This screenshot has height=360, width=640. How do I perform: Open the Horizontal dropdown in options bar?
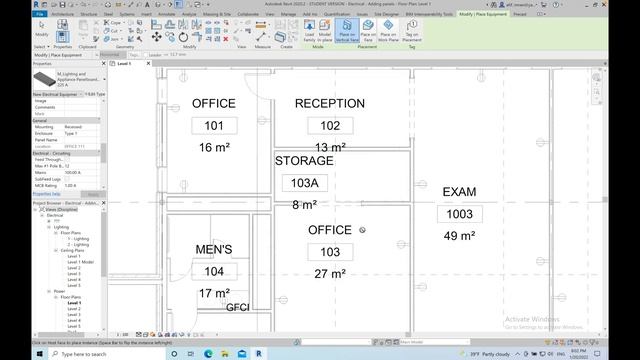click(x=113, y=55)
